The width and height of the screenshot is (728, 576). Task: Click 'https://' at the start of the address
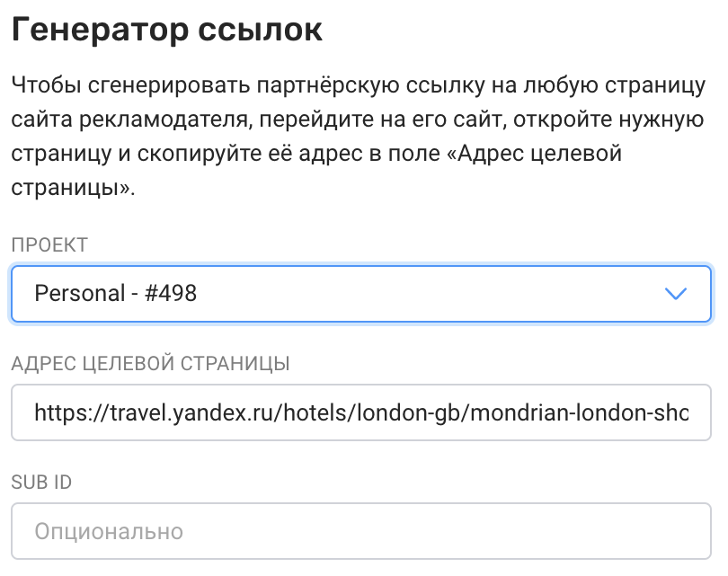63,413
